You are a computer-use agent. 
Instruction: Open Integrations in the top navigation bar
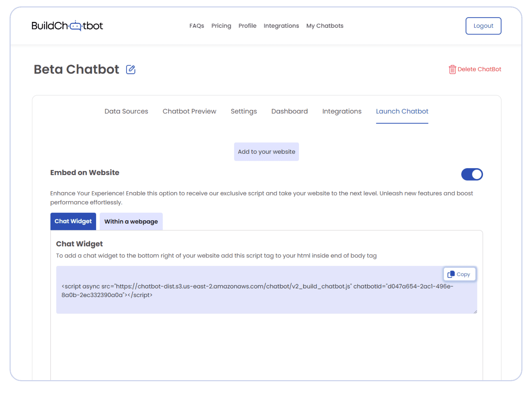pyautogui.click(x=281, y=26)
